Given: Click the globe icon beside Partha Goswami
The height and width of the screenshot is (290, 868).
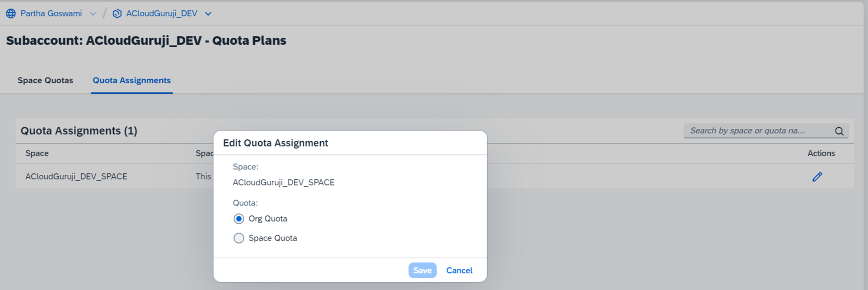Looking at the screenshot, I should pyautogui.click(x=11, y=13).
